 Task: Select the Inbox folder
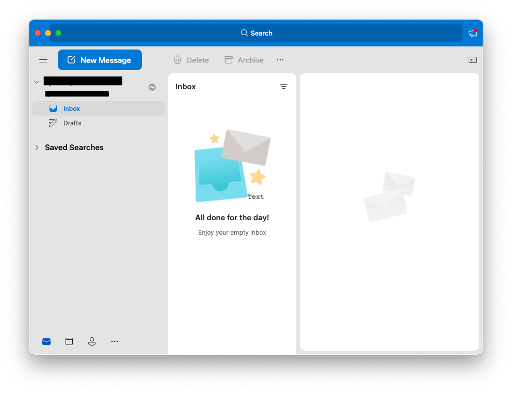[98, 108]
